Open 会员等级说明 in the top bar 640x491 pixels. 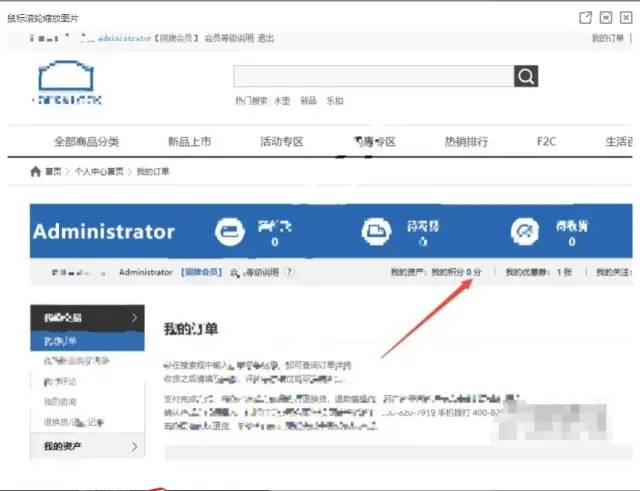(x=229, y=38)
